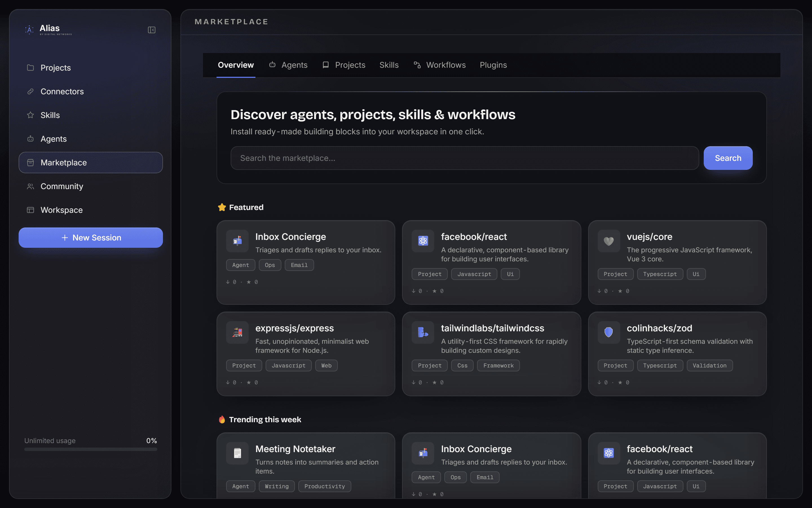Click the Validation tag on zod card
Viewport: 812px width, 508px height.
click(x=710, y=365)
